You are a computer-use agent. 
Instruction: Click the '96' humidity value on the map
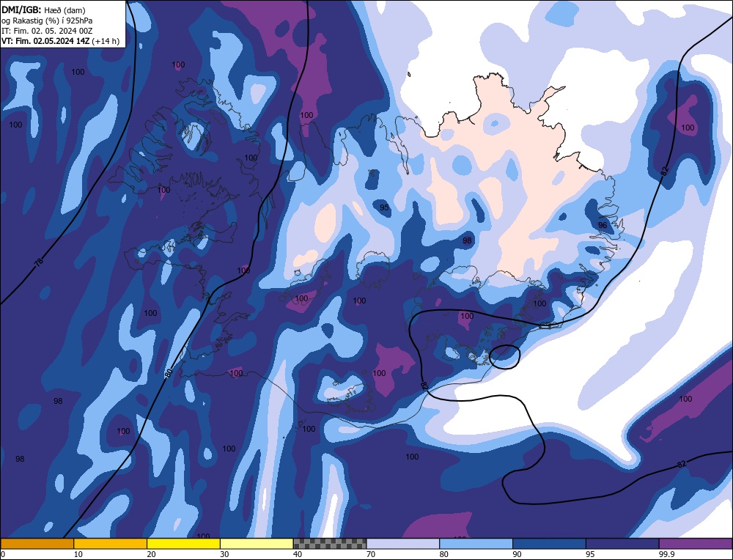pyautogui.click(x=603, y=225)
